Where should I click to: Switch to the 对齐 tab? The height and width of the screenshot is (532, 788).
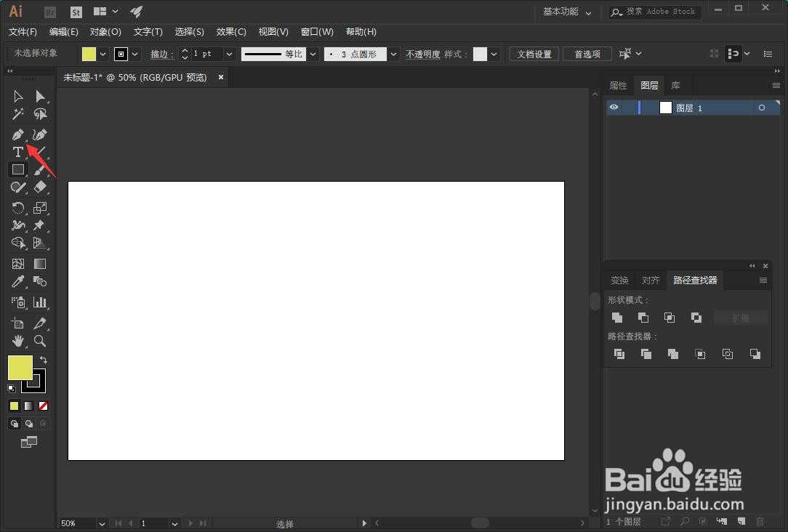point(651,281)
